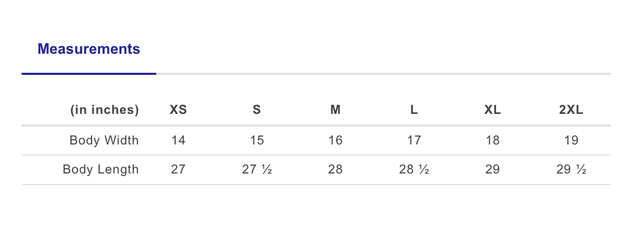Click the S body width value 15
Image resolution: width=644 pixels, height=232 pixels.
pyautogui.click(x=257, y=140)
